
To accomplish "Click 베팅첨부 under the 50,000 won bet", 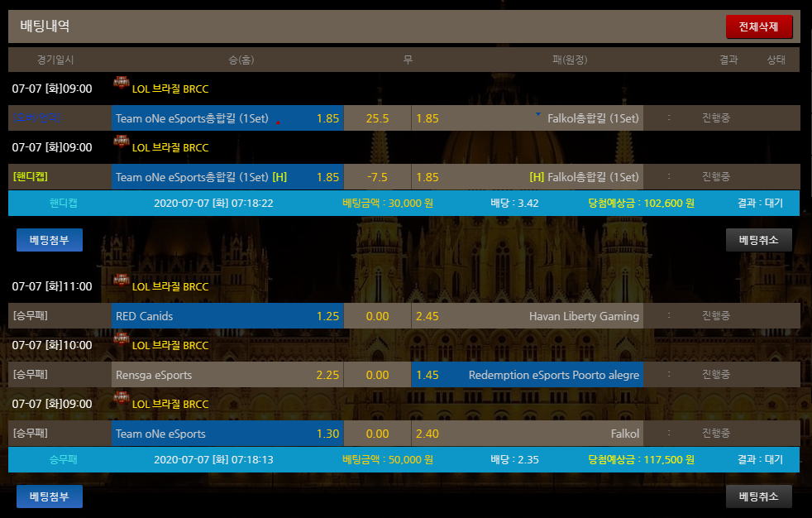I will coord(50,496).
